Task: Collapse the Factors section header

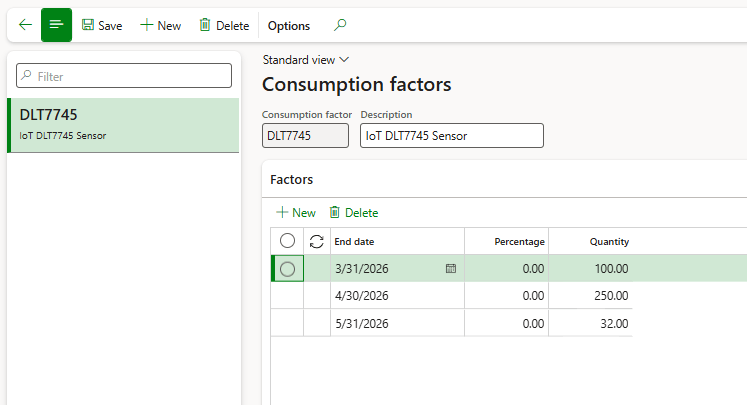Action: point(292,180)
